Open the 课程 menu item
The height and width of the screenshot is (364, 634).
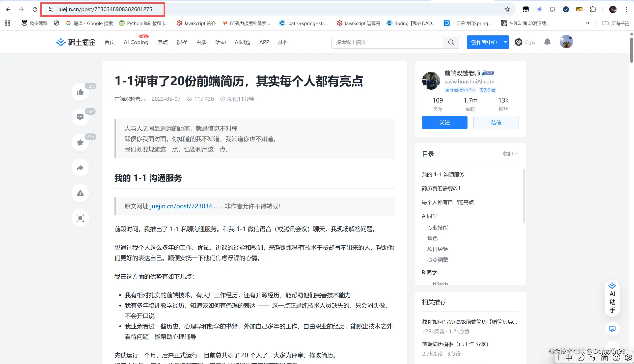[182, 42]
